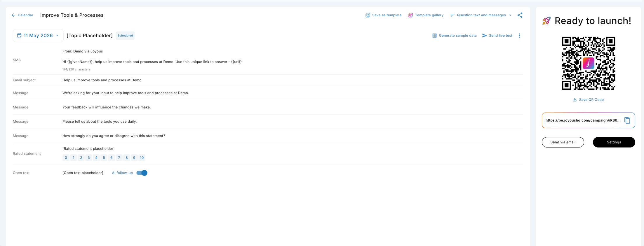
Task: Click the Generate sample data table icon
Action: (434, 36)
